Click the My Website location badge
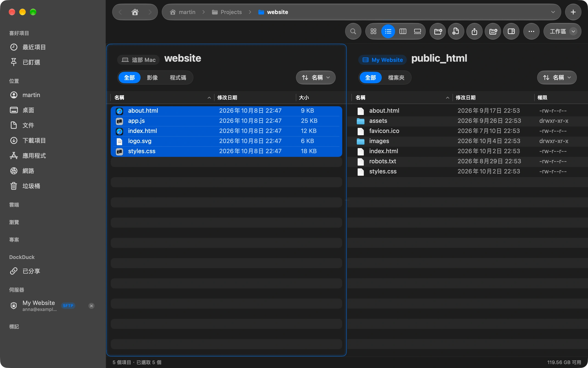The image size is (588, 368). click(383, 60)
